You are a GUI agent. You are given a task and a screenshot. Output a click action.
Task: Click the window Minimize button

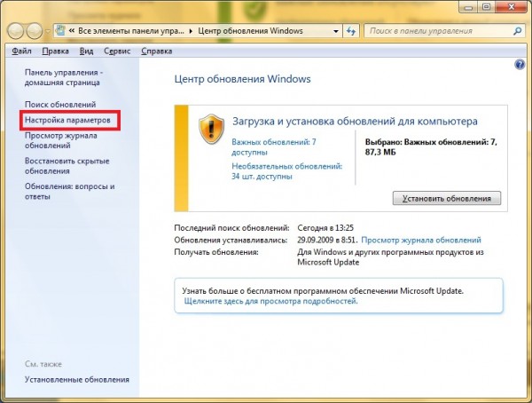click(x=468, y=6)
